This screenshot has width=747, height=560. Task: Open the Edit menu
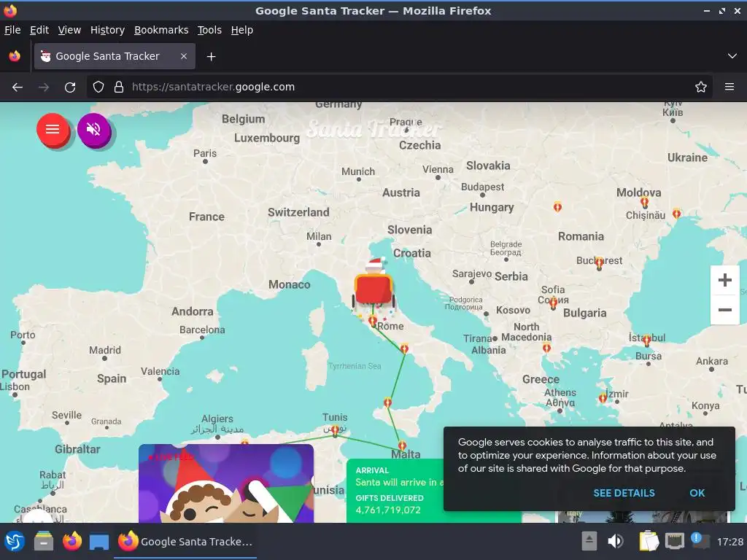[39, 30]
